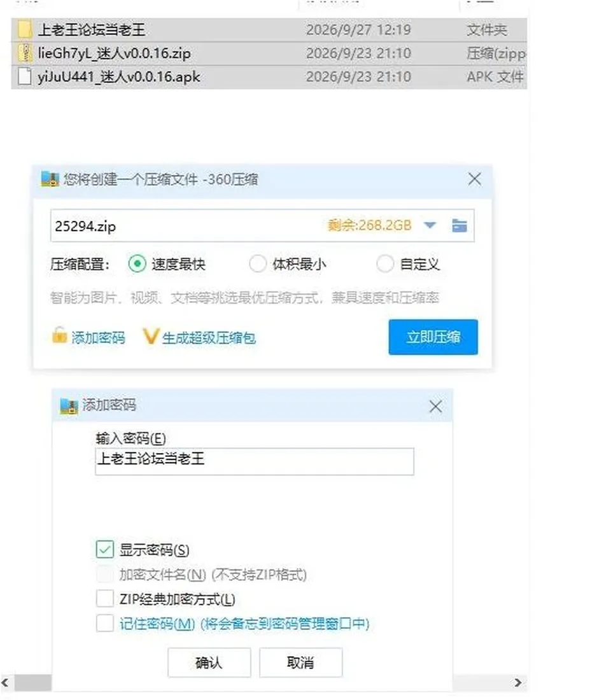Click the zip archive icon of lieGh7yL file

pos(25,53)
